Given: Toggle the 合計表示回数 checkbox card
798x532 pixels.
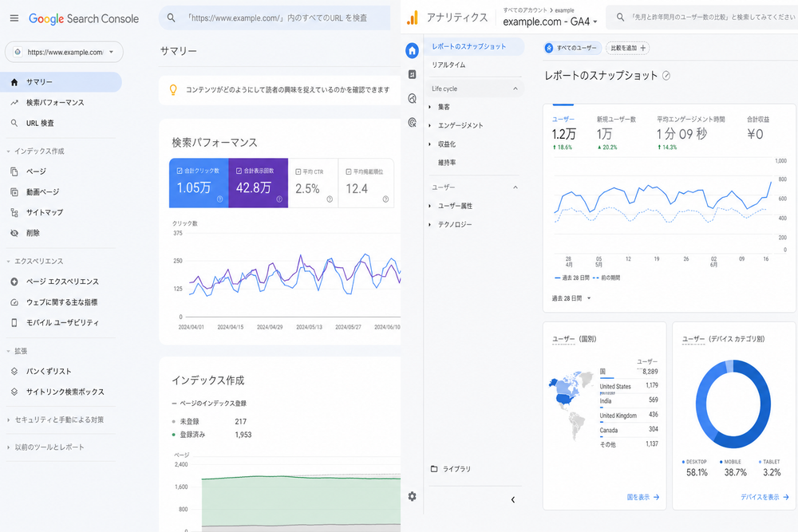Looking at the screenshot, I should click(258, 183).
